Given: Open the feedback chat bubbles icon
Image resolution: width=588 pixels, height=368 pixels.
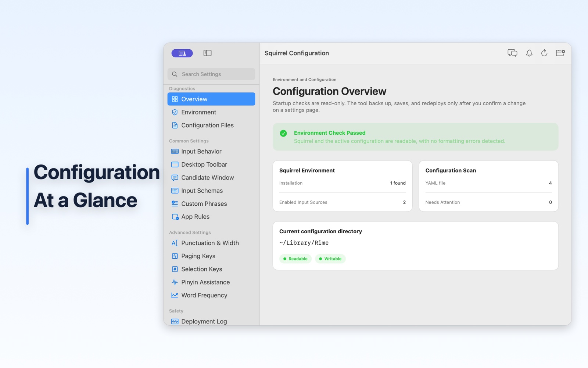Looking at the screenshot, I should 512,53.
